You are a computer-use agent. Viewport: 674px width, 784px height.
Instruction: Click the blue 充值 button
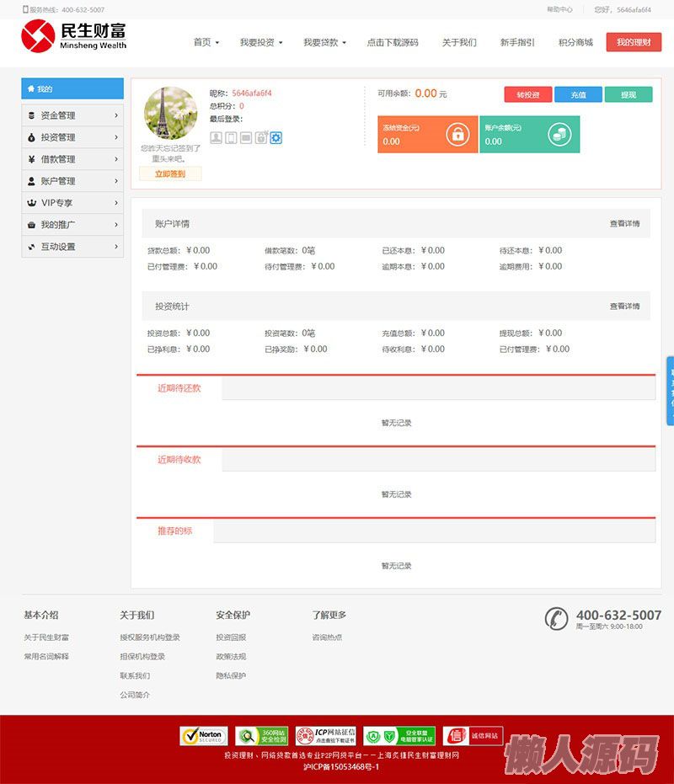(x=579, y=94)
